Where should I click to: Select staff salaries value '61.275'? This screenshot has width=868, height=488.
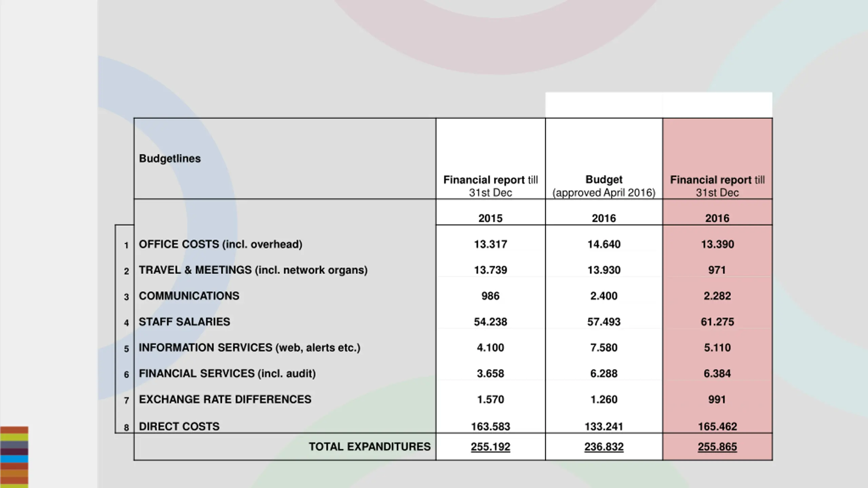point(717,322)
